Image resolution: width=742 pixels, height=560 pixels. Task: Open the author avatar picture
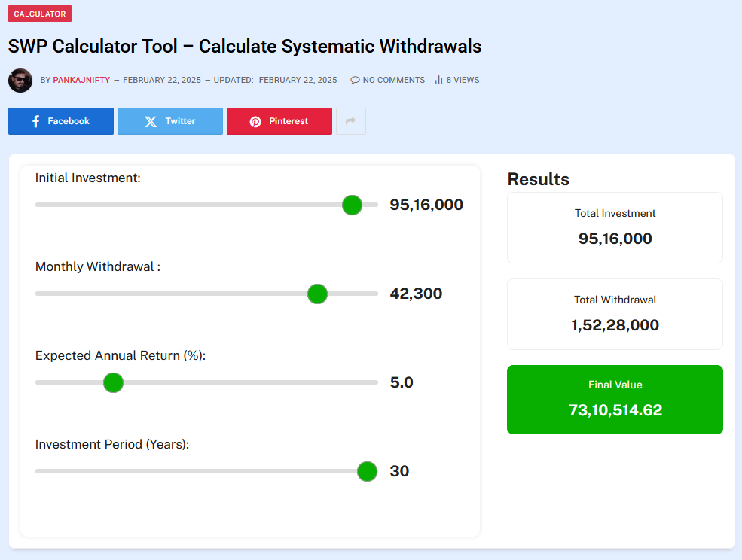[x=20, y=81]
